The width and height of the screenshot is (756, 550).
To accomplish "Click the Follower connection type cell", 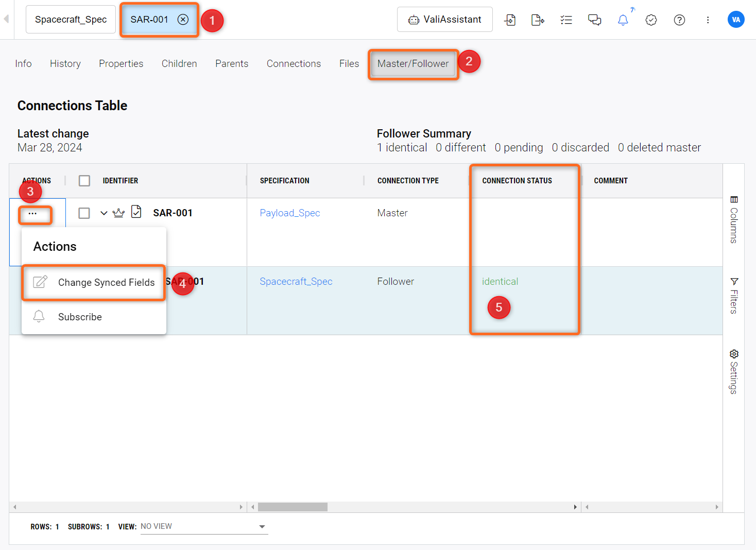I will click(x=396, y=281).
